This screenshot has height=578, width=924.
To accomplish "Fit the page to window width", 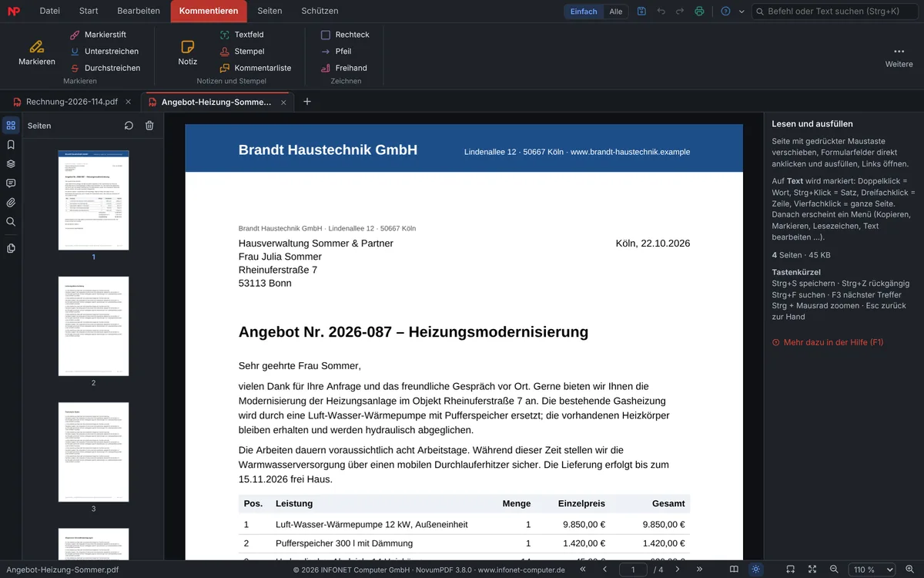I will coord(790,570).
